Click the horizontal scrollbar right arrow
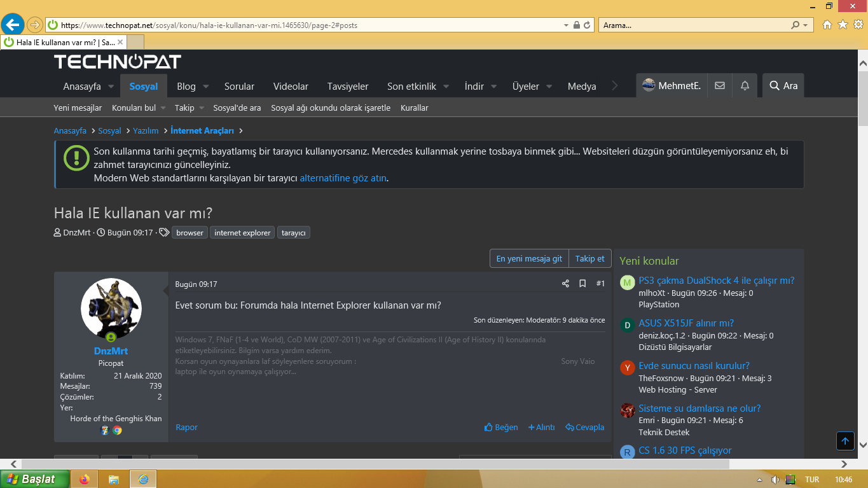868x488 pixels. coord(844,464)
